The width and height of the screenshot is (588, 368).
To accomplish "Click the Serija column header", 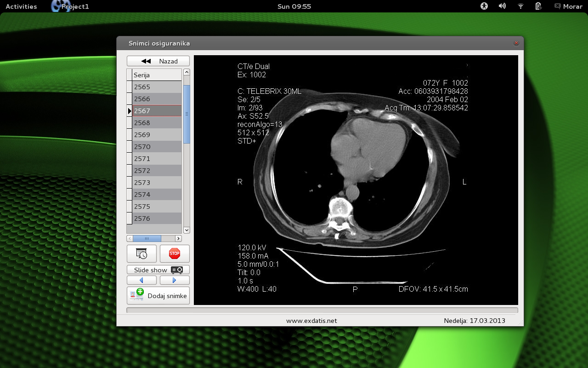I will coord(157,75).
